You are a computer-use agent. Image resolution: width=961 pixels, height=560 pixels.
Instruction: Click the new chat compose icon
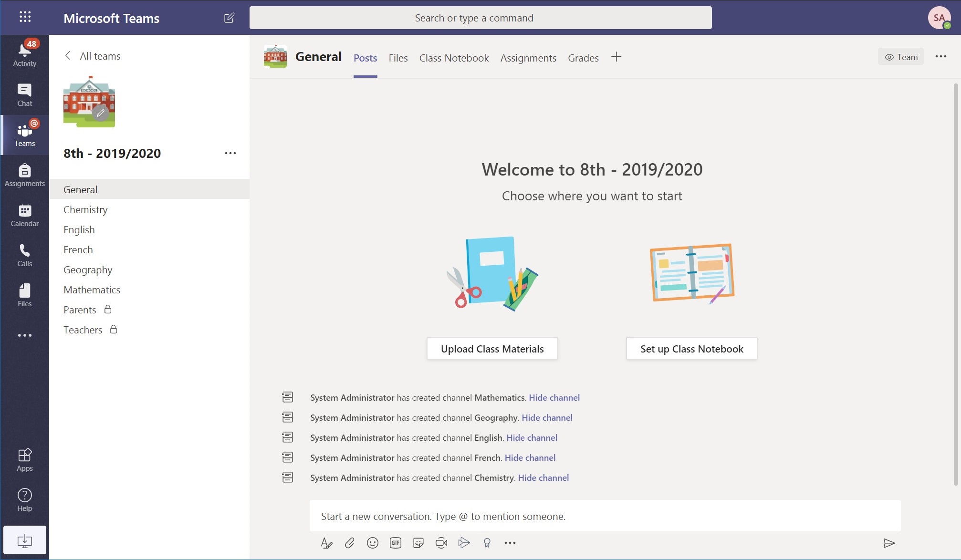tap(229, 18)
